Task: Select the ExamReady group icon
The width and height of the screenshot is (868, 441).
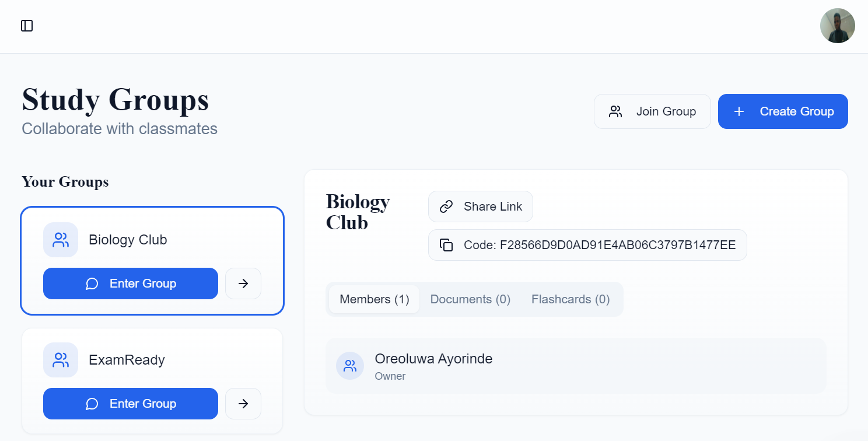Action: click(61, 360)
